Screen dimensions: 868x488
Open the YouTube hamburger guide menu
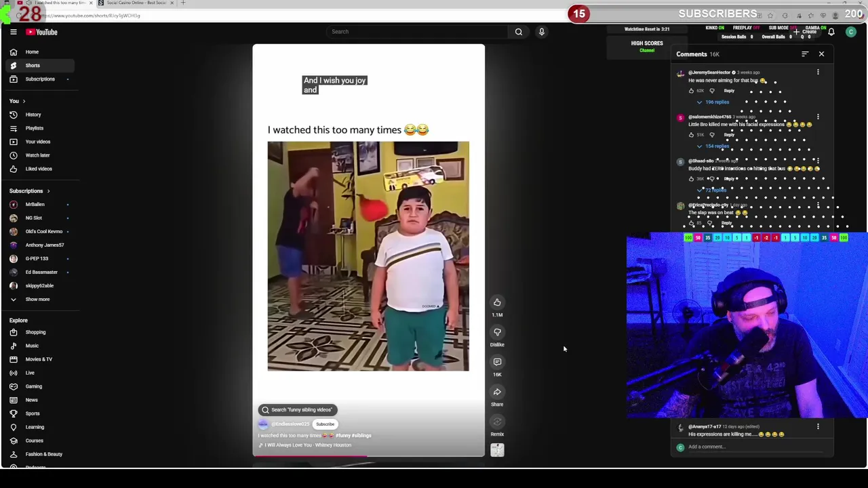point(14,32)
